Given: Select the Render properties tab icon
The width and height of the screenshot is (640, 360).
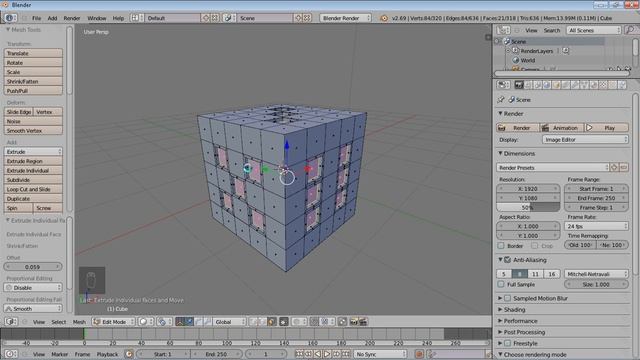Looking at the screenshot, I should (519, 85).
